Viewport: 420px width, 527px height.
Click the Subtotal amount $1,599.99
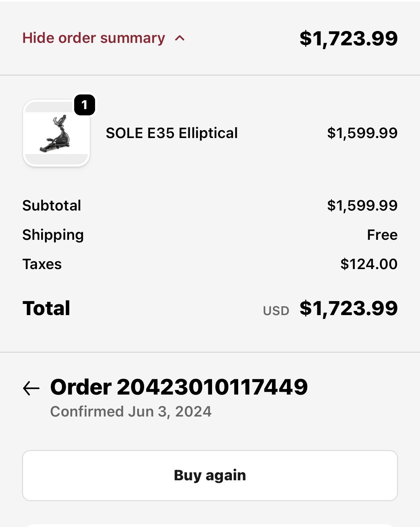pyautogui.click(x=362, y=206)
